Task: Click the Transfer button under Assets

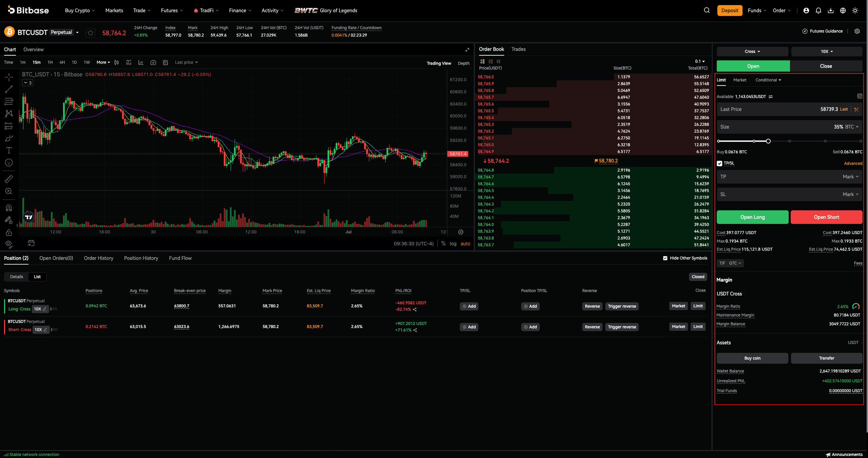Action: pos(827,358)
